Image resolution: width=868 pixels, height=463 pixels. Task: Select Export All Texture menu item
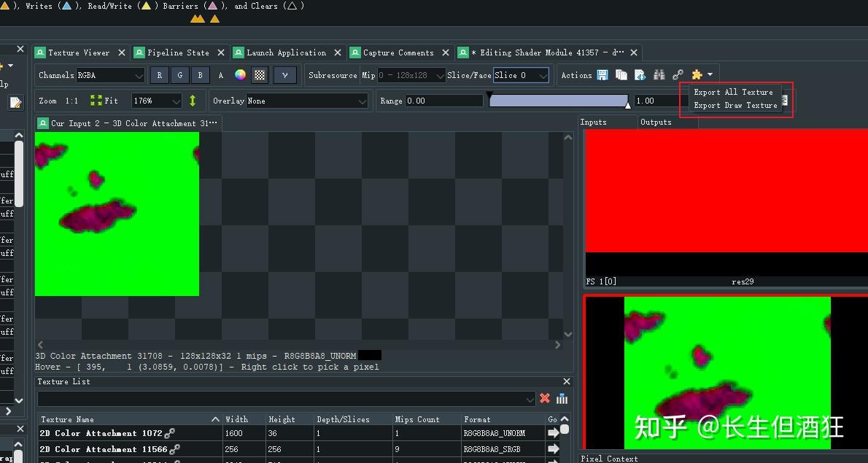click(x=733, y=92)
